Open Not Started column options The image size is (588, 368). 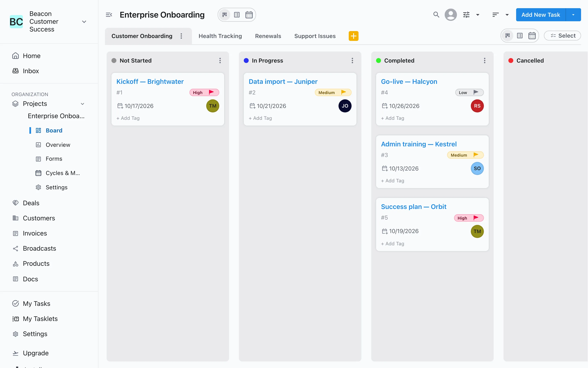tap(220, 60)
